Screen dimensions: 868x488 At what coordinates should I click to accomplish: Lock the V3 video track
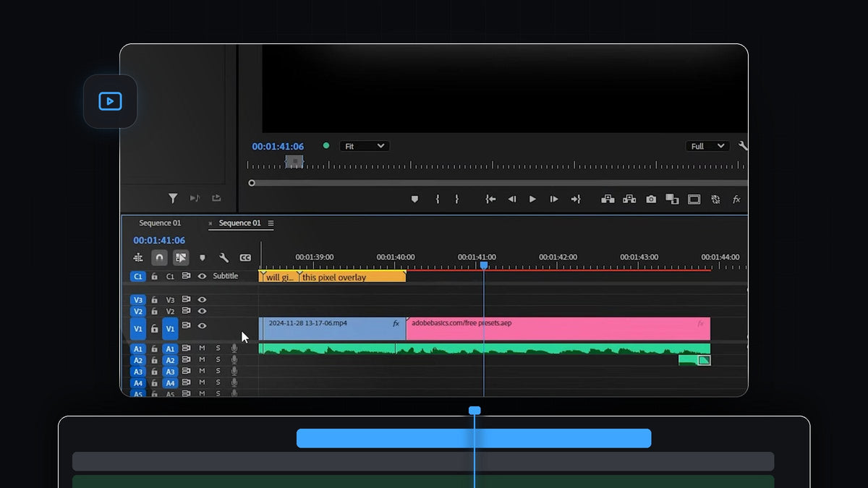click(x=154, y=299)
